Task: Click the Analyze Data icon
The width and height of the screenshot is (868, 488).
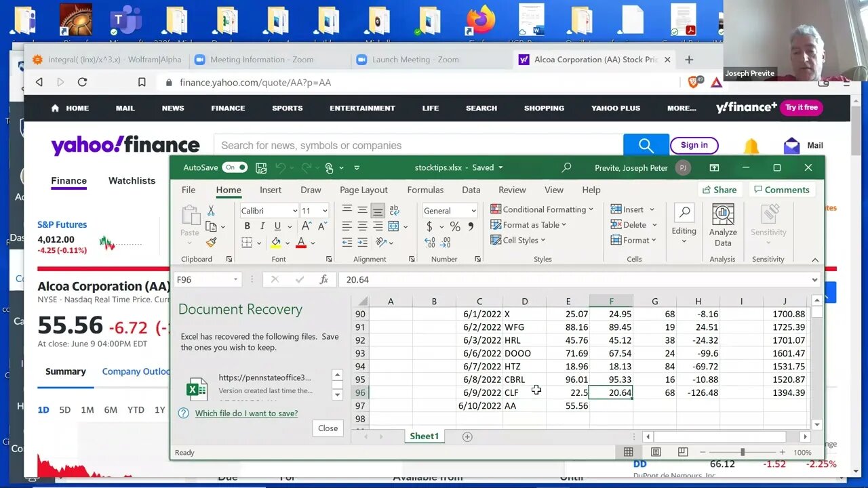Action: point(723,225)
